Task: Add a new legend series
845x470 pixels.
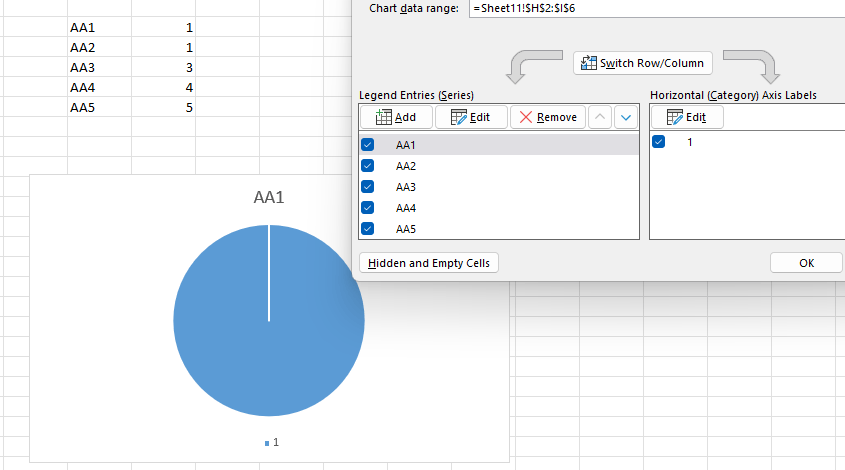Action: [396, 117]
